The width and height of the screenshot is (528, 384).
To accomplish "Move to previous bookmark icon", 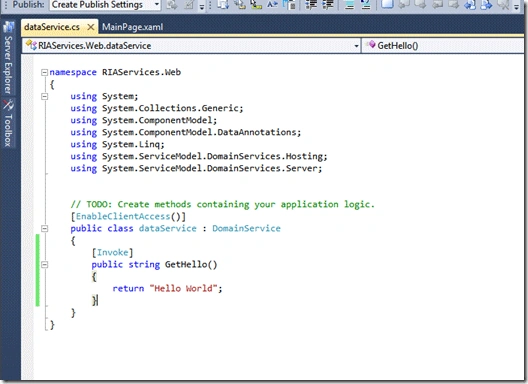I will (x=404, y=5).
